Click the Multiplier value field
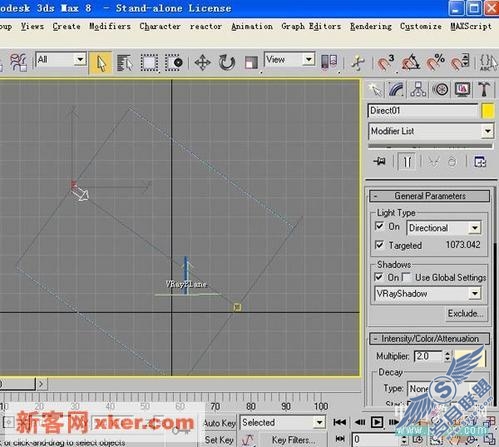Image resolution: width=499 pixels, height=447 pixels. (x=428, y=356)
